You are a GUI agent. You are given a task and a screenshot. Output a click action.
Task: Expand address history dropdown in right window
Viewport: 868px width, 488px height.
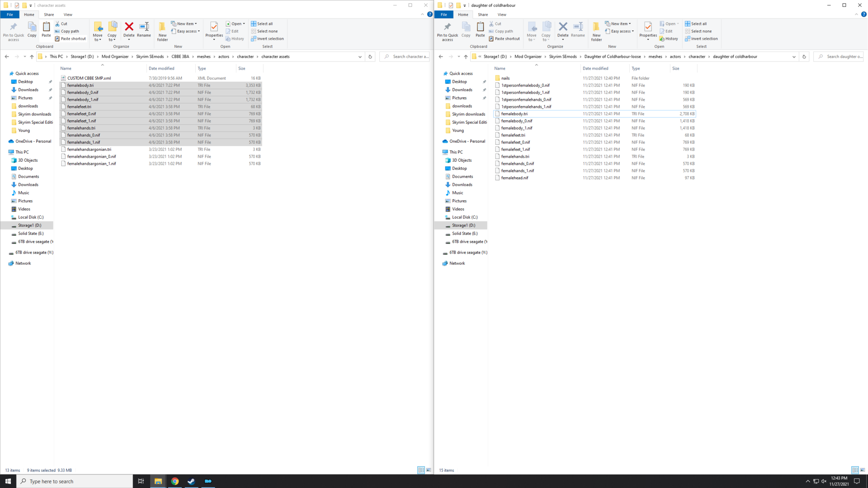click(x=794, y=57)
